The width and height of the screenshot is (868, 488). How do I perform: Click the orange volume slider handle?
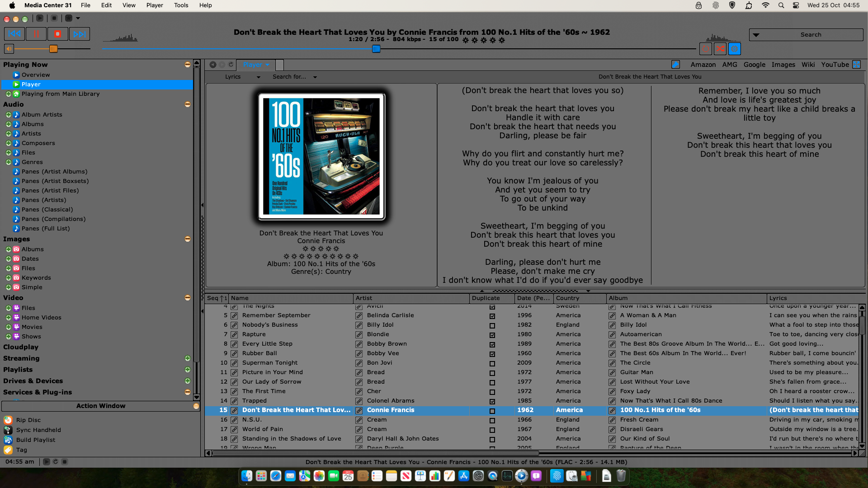click(x=53, y=49)
